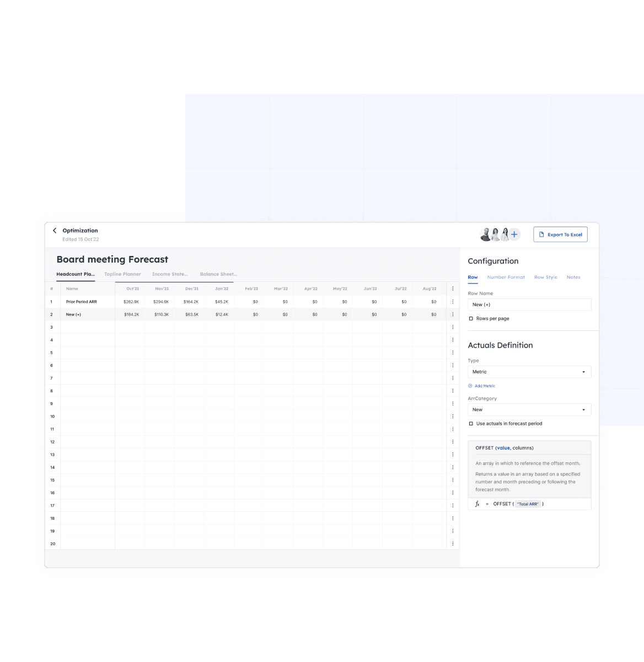Open the ArrCategory dropdown showing New
Image resolution: width=644 pixels, height=662 pixels.
529,410
